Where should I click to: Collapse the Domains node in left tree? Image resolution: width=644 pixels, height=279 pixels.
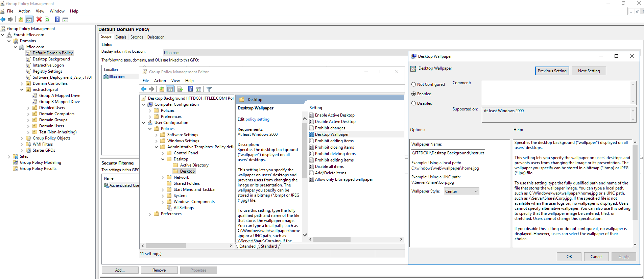point(9,41)
